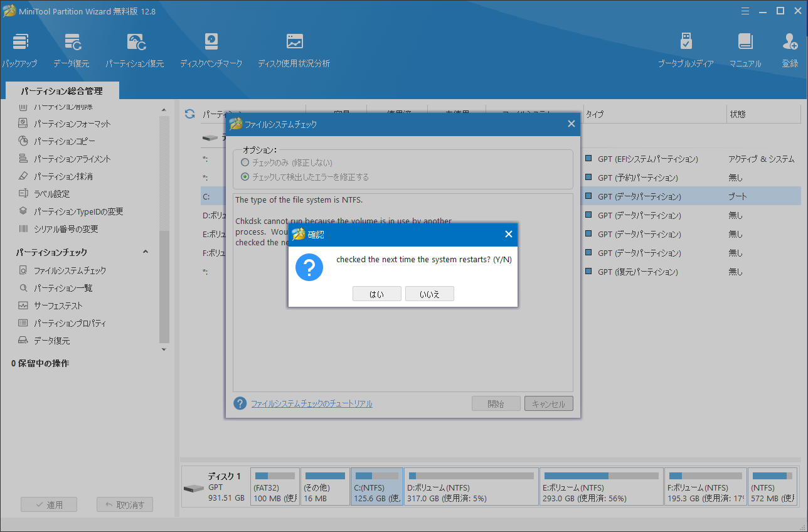The image size is (808, 532).
Task: Select the C: row in partition list
Action: (x=501, y=196)
